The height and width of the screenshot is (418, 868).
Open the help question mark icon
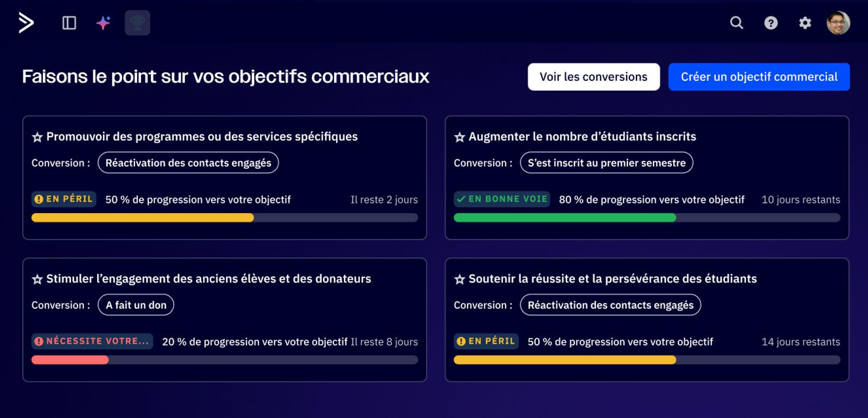pyautogui.click(x=771, y=23)
